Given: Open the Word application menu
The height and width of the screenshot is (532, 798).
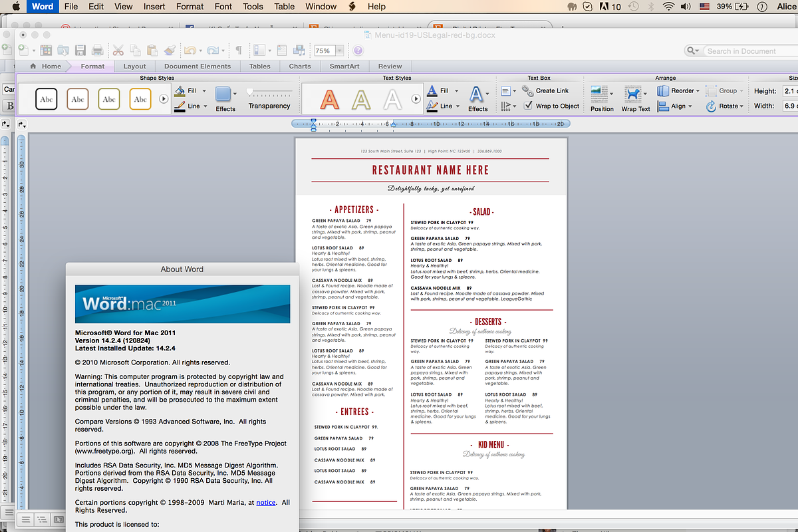Looking at the screenshot, I should coord(43,7).
